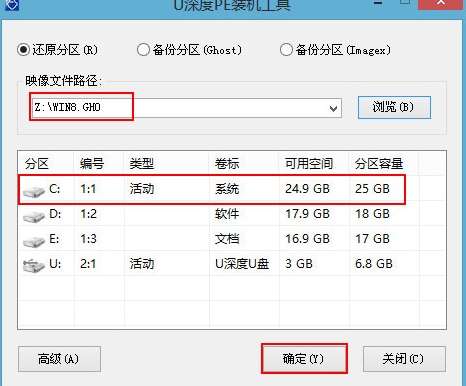The image size is (466, 386).
Task: Select the 软件 D: partition row
Action: [x=232, y=214]
